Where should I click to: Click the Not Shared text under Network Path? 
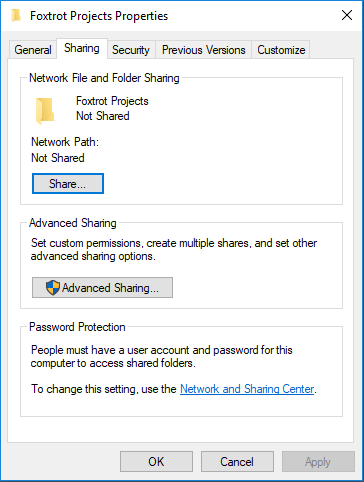pos(58,158)
